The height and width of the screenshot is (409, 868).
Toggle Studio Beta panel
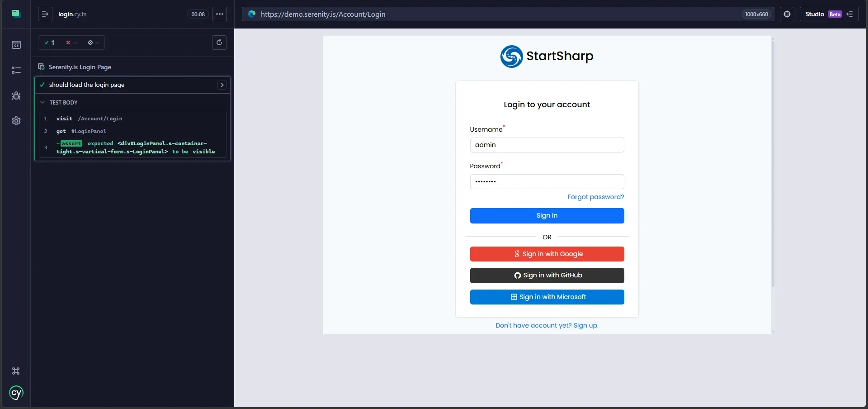pyautogui.click(x=829, y=14)
